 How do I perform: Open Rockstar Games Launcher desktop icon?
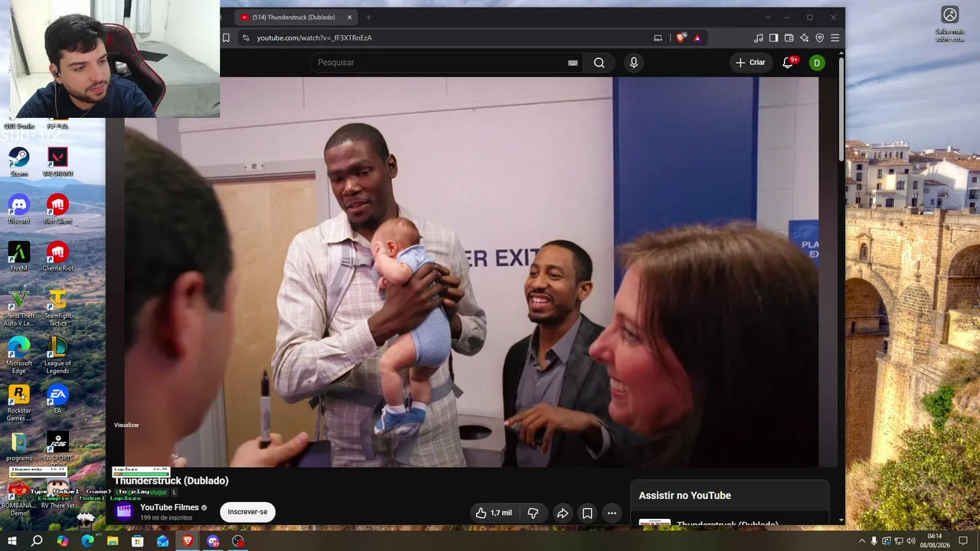click(19, 403)
